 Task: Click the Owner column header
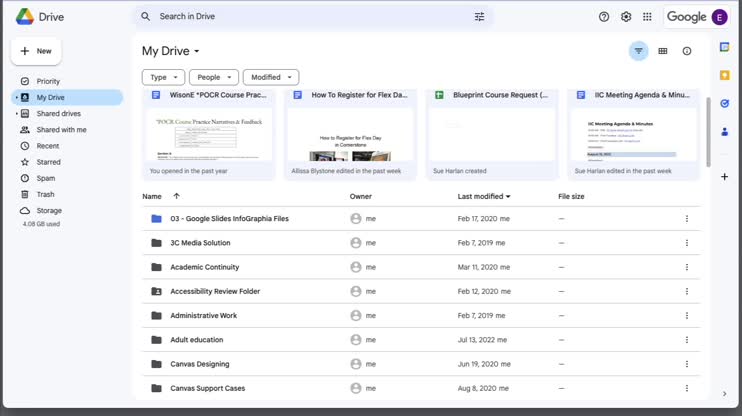[361, 196]
